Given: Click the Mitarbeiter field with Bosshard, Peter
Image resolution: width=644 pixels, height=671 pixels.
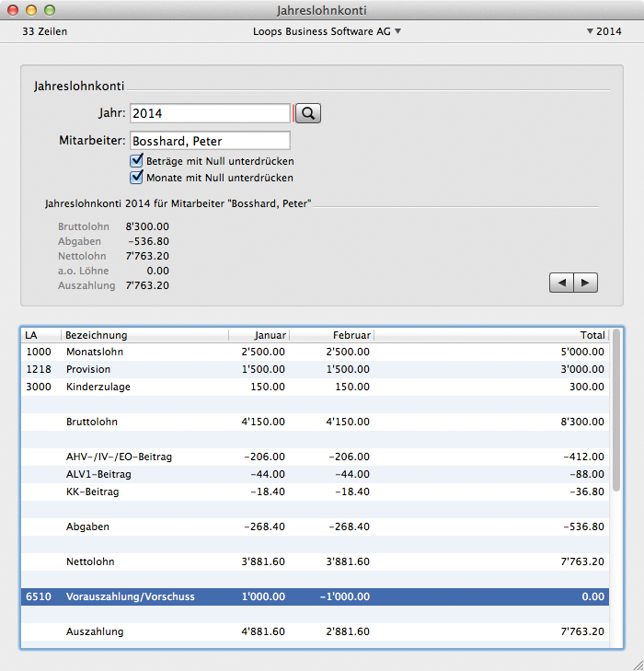Looking at the screenshot, I should tap(210, 141).
